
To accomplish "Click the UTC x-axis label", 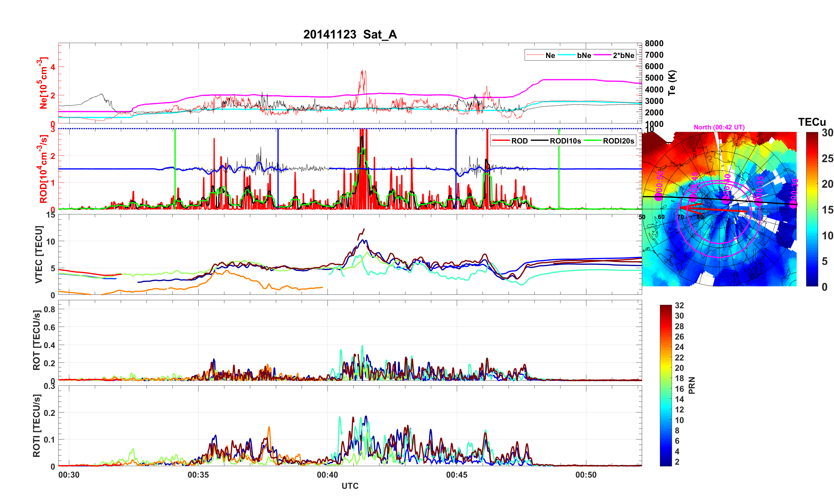I will tap(350, 486).
